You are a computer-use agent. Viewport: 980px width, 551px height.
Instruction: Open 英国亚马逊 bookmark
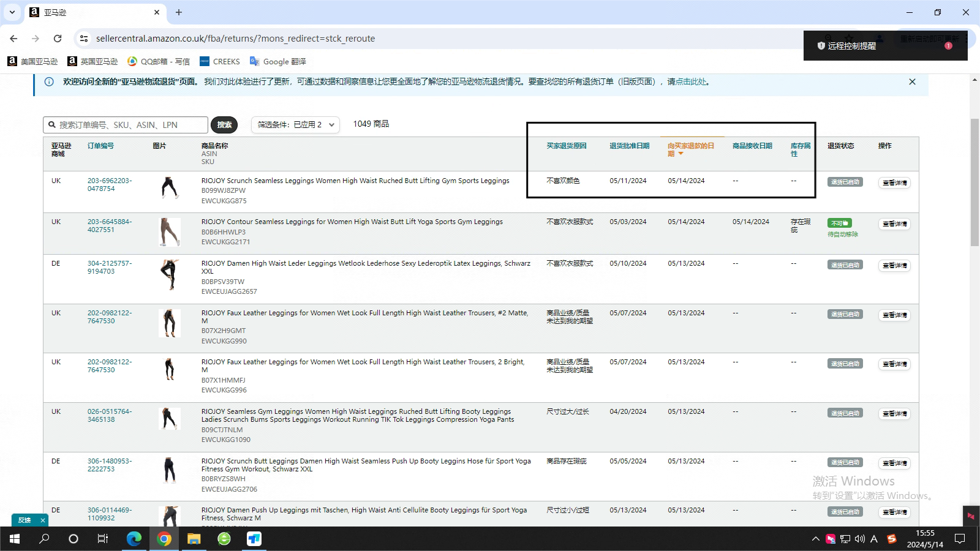[x=92, y=61]
